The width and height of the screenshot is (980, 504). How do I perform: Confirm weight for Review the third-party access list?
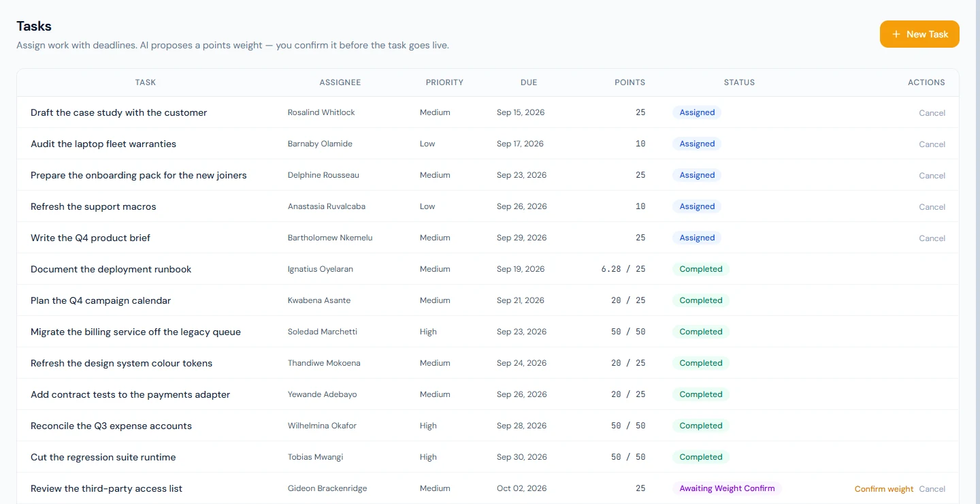pos(884,489)
